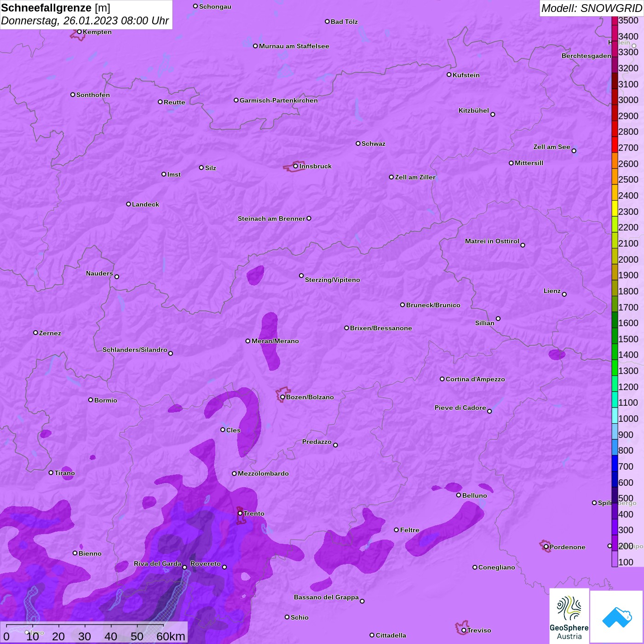
Task: Click the date Donnerstag, 26.01.2023 08:00 Uhr
Action: (x=85, y=21)
